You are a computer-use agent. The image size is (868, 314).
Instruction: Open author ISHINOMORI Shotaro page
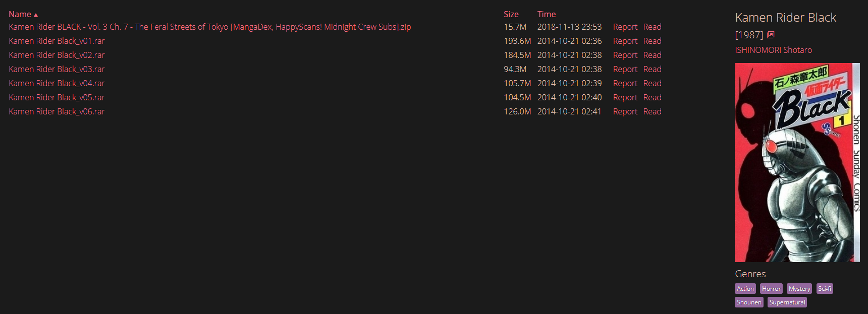(x=773, y=50)
